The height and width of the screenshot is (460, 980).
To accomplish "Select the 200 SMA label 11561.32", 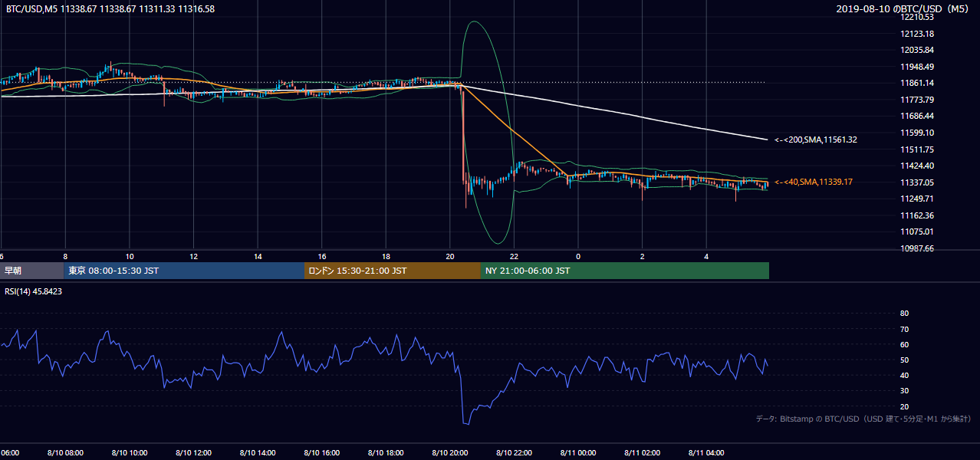I will tap(816, 140).
